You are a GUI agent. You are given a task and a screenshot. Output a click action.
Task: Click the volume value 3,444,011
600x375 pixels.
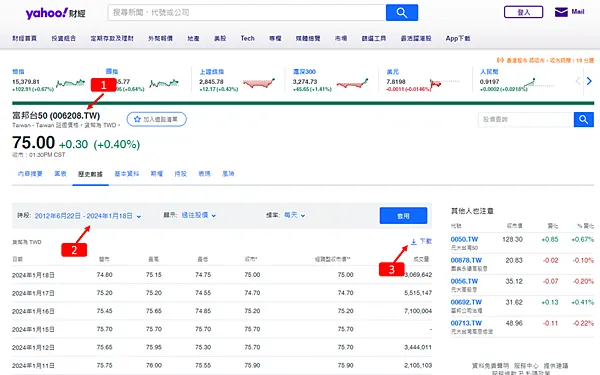[418, 347]
